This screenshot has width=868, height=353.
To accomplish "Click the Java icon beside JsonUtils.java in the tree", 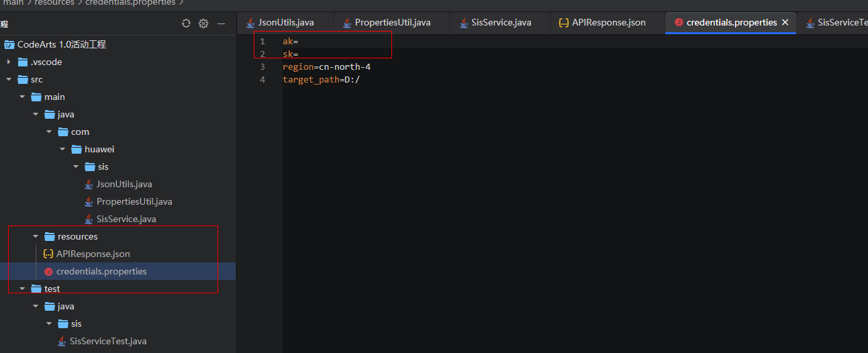I will click(x=89, y=185).
